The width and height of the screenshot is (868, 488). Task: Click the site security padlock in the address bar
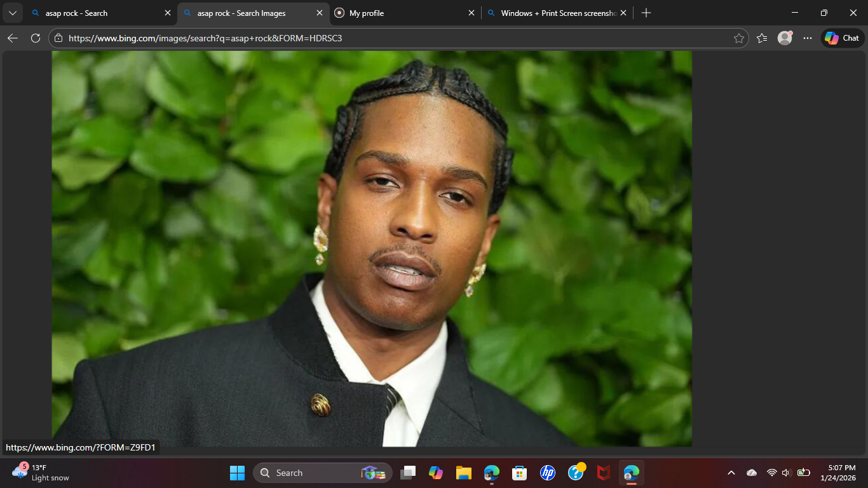point(58,37)
